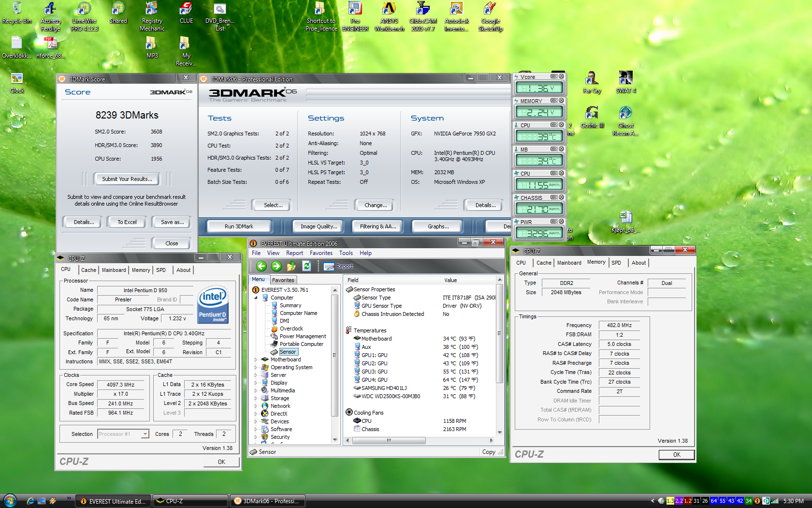This screenshot has height=508, width=812.
Task: Switch to Favorites tab in EVEREST side panel
Action: tap(283, 280)
